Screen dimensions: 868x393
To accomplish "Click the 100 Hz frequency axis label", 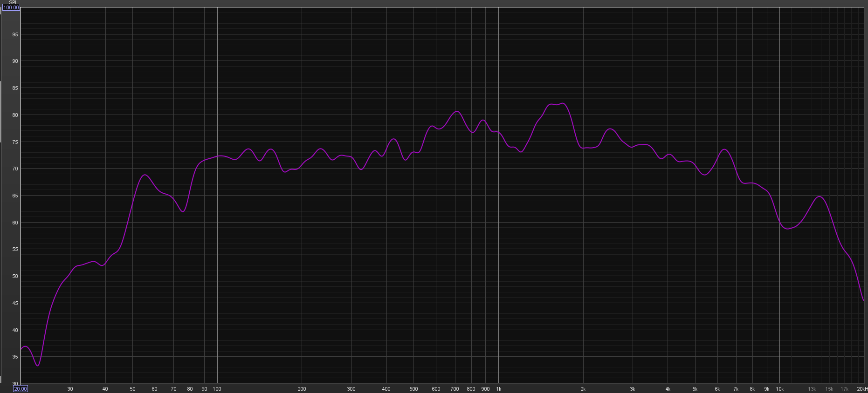I will (217, 389).
